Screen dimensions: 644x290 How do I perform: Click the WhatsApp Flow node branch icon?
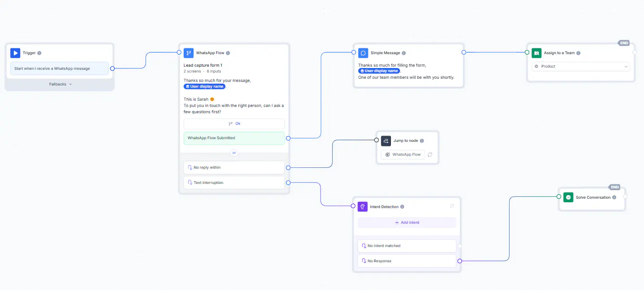point(189,53)
